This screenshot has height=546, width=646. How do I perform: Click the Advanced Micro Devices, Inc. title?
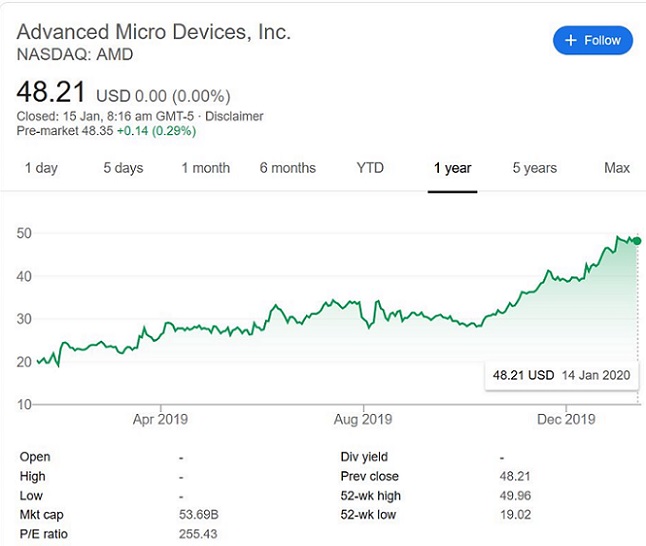(x=154, y=31)
